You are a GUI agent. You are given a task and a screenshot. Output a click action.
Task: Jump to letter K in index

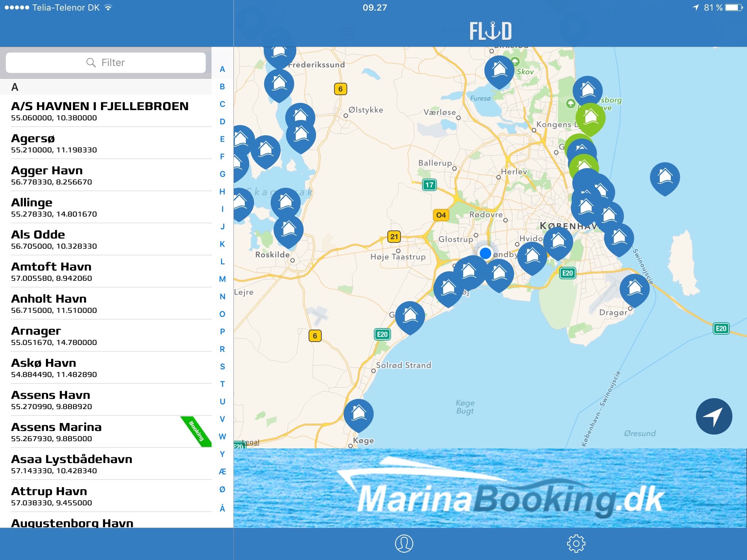(222, 244)
